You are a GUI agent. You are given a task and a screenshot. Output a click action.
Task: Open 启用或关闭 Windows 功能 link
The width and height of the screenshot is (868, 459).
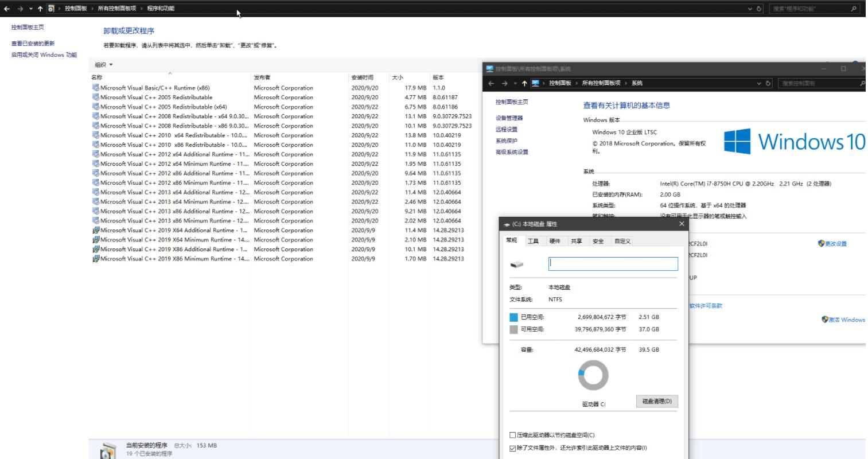(x=44, y=55)
